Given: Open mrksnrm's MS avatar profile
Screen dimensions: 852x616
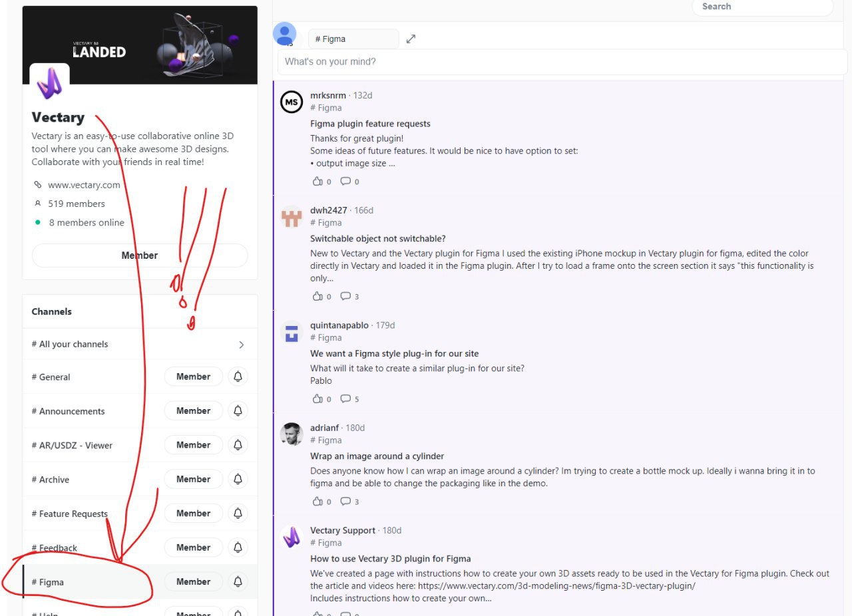Looking at the screenshot, I should [292, 102].
